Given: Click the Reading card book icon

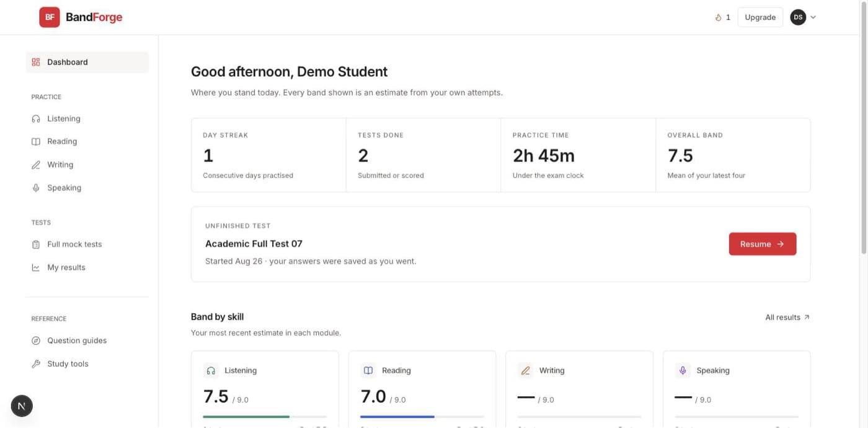Looking at the screenshot, I should coord(368,370).
